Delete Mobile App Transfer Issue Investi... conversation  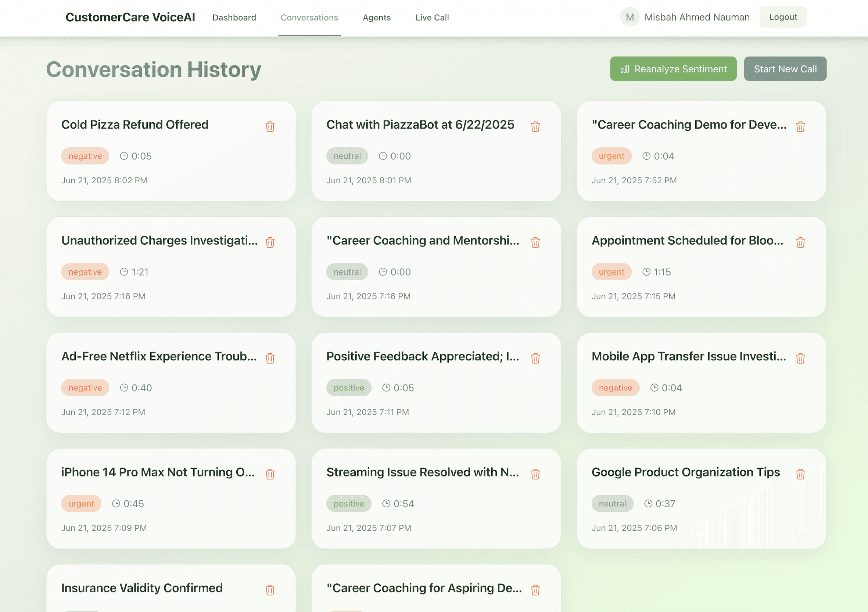tap(800, 358)
